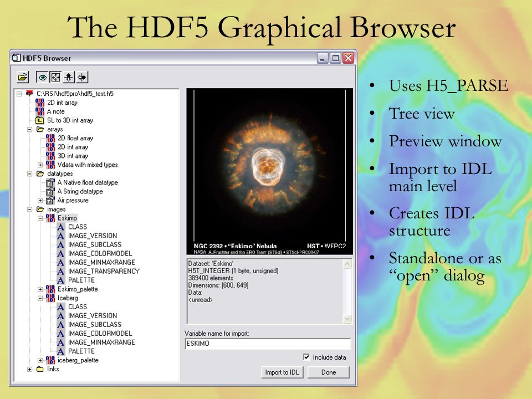Viewport: 532px width, 399px height.
Task: Click the Variable name for import field
Action: pyautogui.click(x=268, y=344)
